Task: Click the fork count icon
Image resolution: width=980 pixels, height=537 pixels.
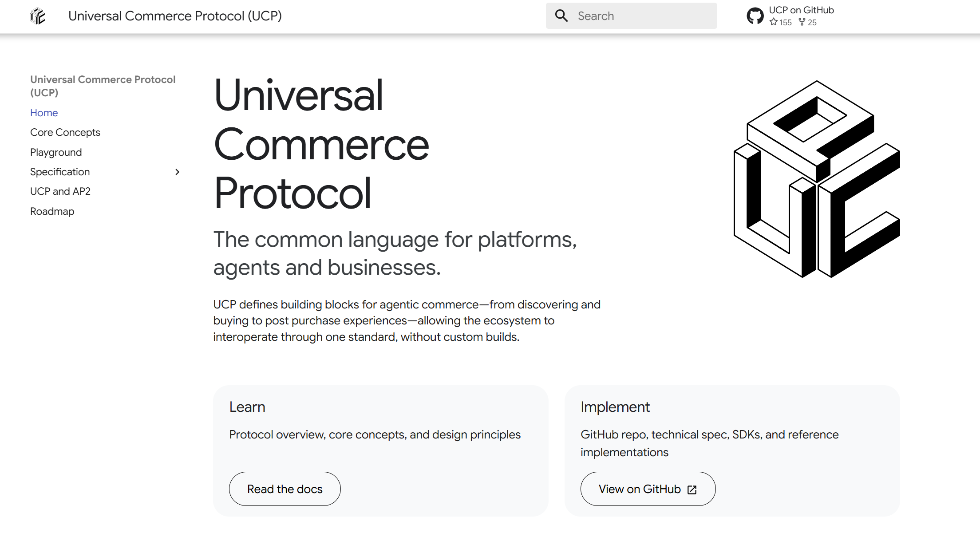Action: pyautogui.click(x=802, y=22)
